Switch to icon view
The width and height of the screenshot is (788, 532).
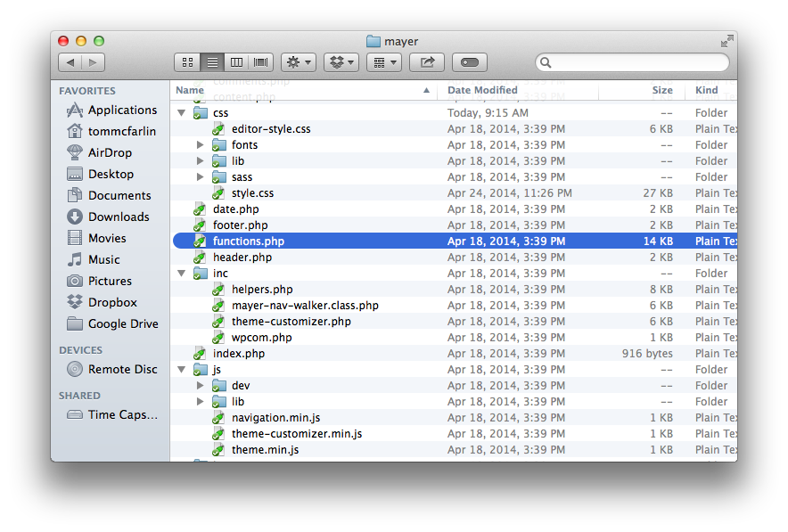pyautogui.click(x=187, y=62)
